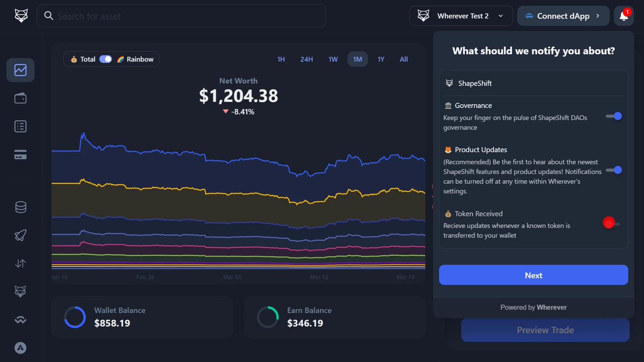Click the Next button
Viewport: 644px width, 362px height.
[533, 275]
